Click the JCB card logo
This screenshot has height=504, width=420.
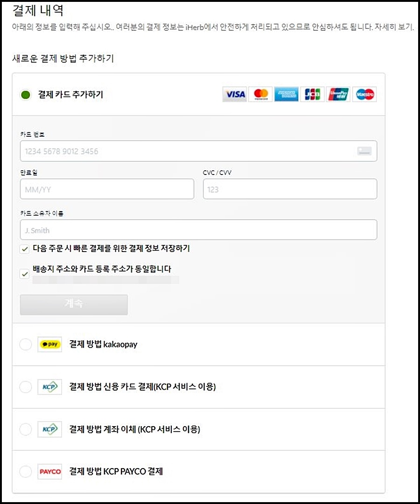click(312, 94)
